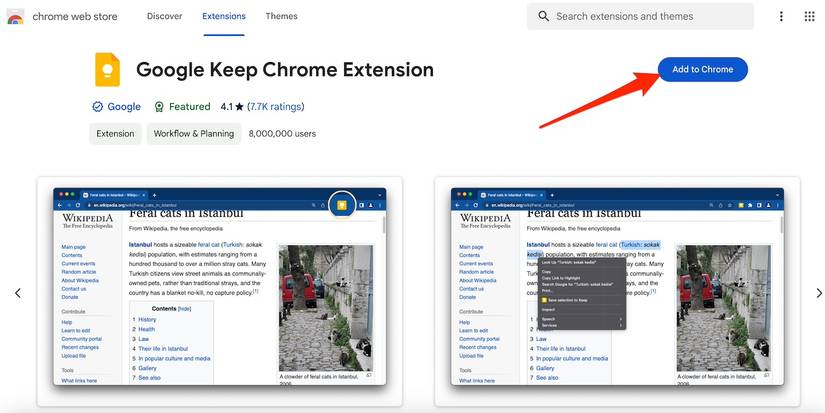The width and height of the screenshot is (825, 413).
Task: Click the rating star icon
Action: [239, 107]
